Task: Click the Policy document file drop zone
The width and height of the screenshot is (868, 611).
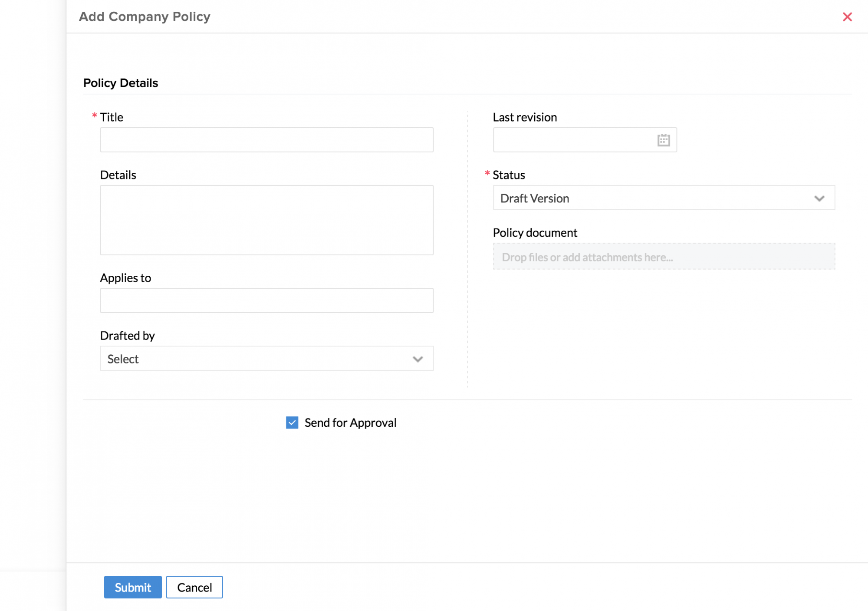Action: click(x=664, y=257)
